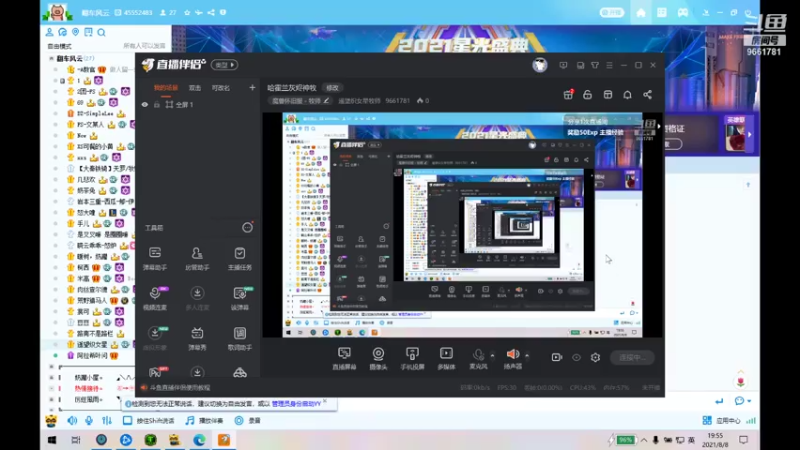Viewport: 800px width, 450px height.
Task: Toggle the YY speaker volume icon
Action: click(x=72, y=420)
